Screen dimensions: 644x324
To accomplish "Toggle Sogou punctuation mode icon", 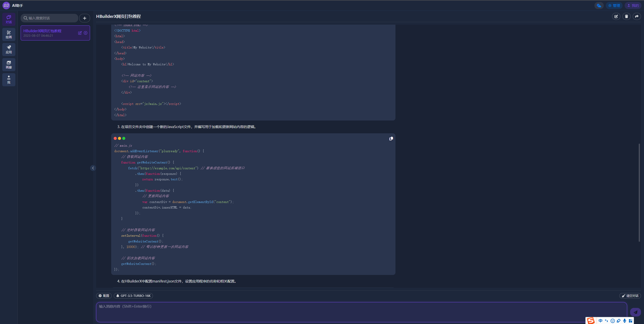I will pos(607,321).
